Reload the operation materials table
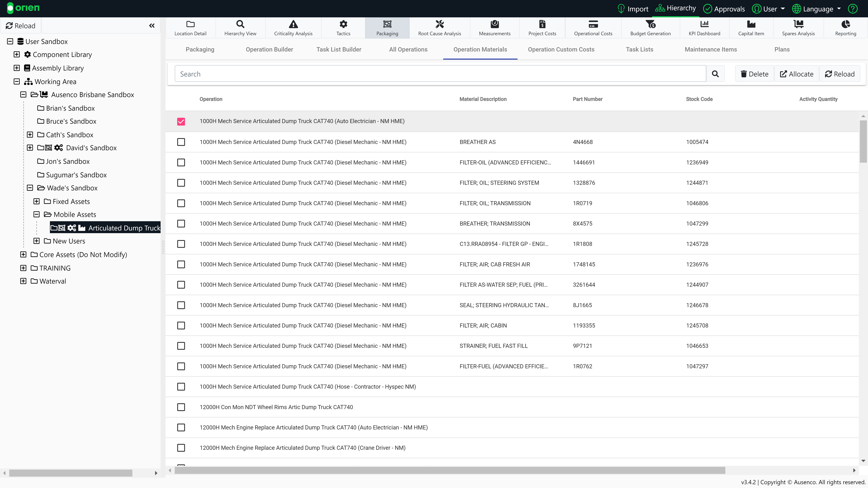The image size is (868, 488). [x=840, y=74]
